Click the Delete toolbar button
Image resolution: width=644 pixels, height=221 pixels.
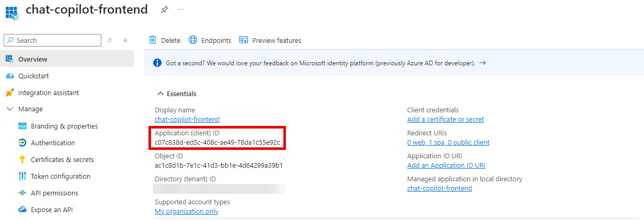165,40
